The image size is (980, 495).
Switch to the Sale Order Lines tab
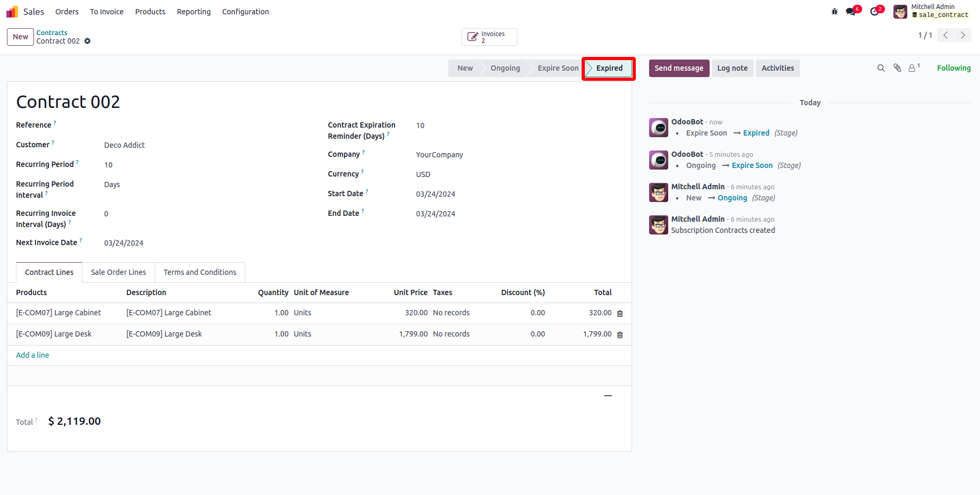(x=118, y=272)
